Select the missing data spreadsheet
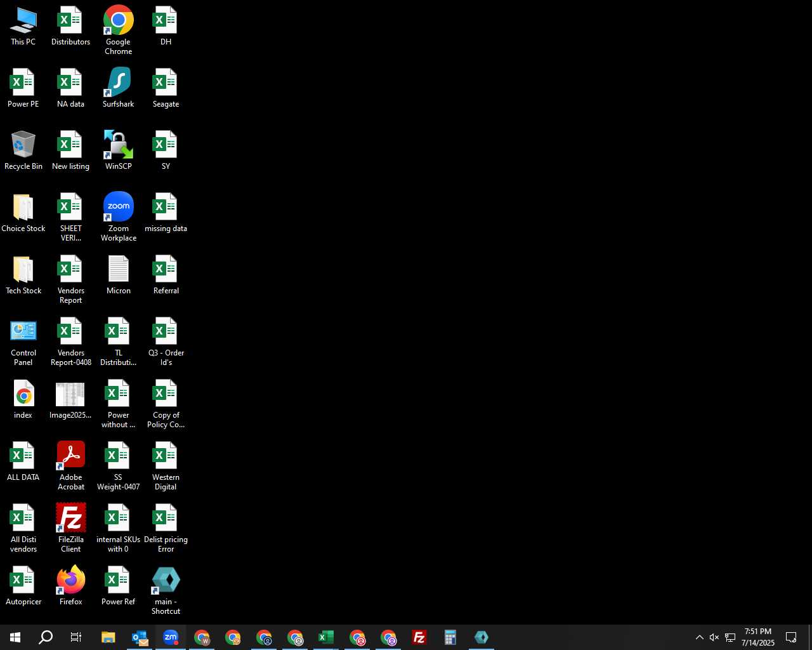Viewport: 812px width, 650px height. [166, 213]
